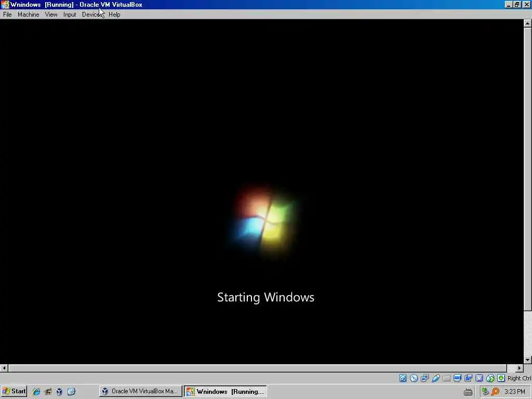Open the Input menu
This screenshot has width=532, height=399.
click(x=70, y=15)
